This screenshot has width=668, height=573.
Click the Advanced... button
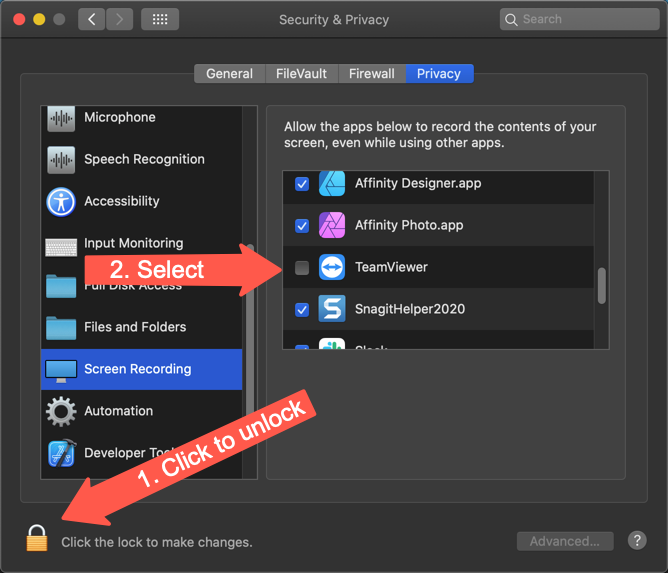coord(565,541)
